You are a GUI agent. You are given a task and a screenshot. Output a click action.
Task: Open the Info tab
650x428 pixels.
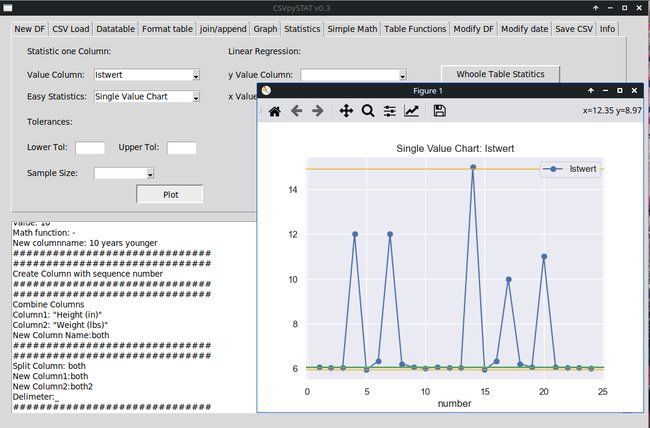607,29
